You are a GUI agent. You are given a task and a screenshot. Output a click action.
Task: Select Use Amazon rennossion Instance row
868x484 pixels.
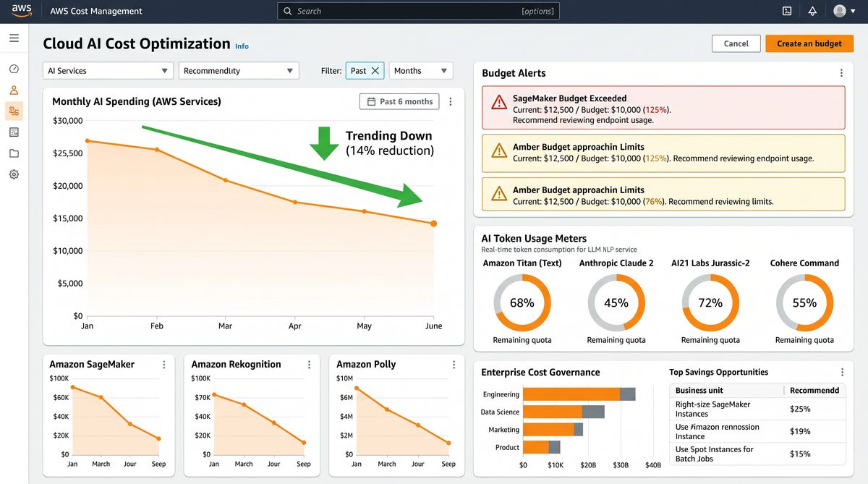pos(757,432)
